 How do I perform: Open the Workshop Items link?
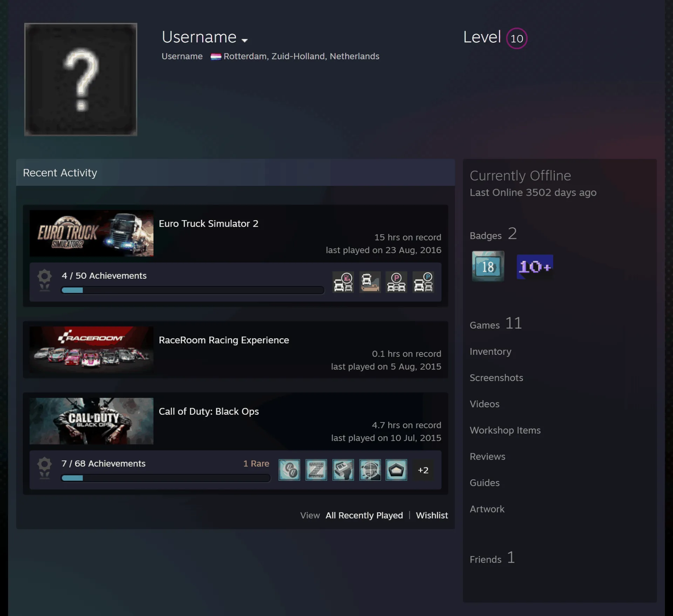(505, 431)
